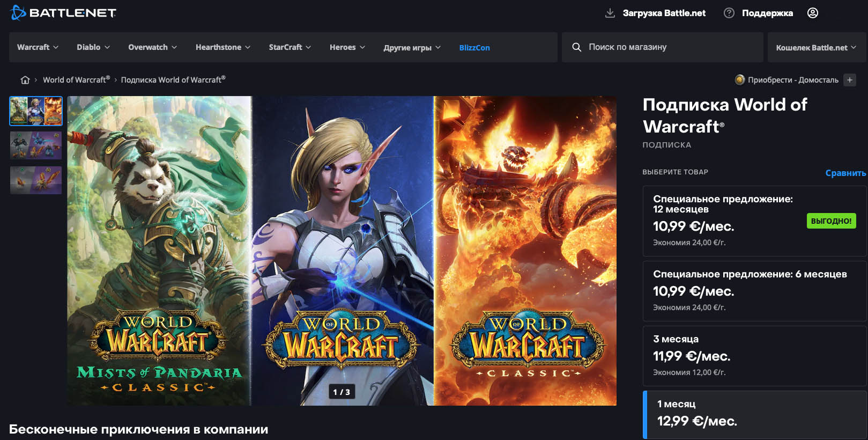Select the second gallery thumbnail with mounts
Image resolution: width=868 pixels, height=440 pixels.
(x=36, y=145)
